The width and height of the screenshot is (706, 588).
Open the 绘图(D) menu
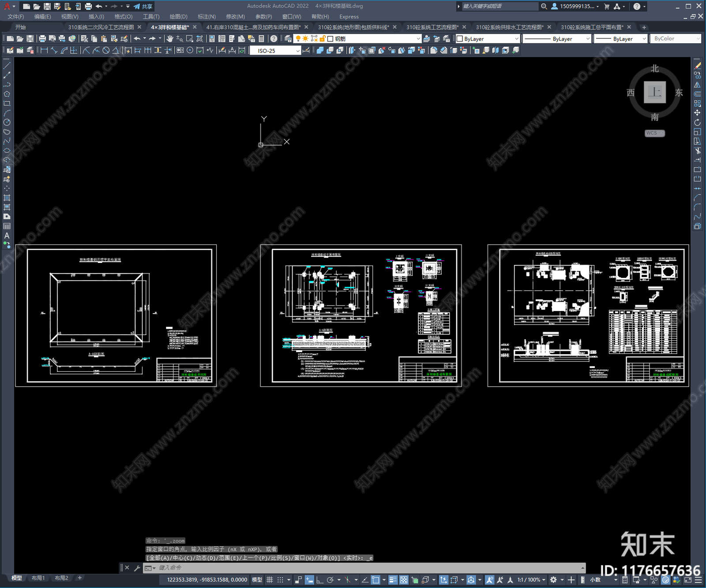coord(178,17)
